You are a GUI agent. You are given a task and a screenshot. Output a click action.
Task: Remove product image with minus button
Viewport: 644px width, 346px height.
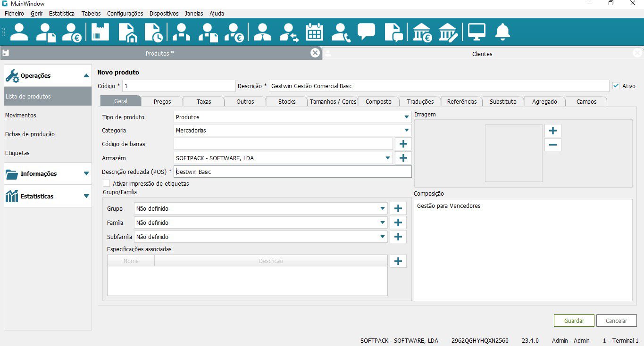pyautogui.click(x=553, y=145)
